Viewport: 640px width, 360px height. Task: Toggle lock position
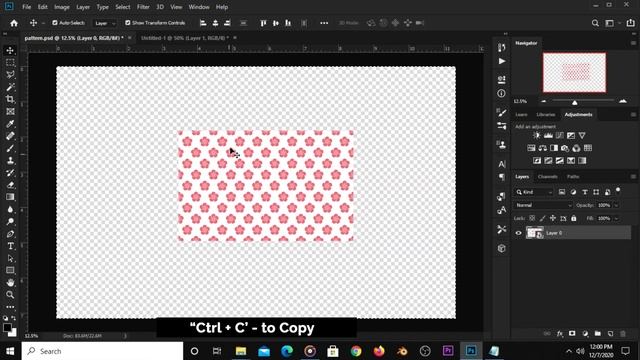pos(553,218)
